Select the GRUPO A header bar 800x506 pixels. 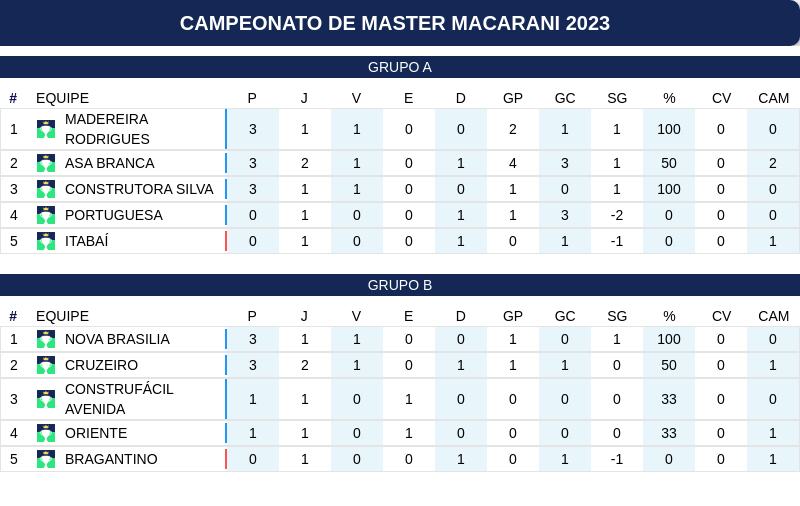[400, 67]
